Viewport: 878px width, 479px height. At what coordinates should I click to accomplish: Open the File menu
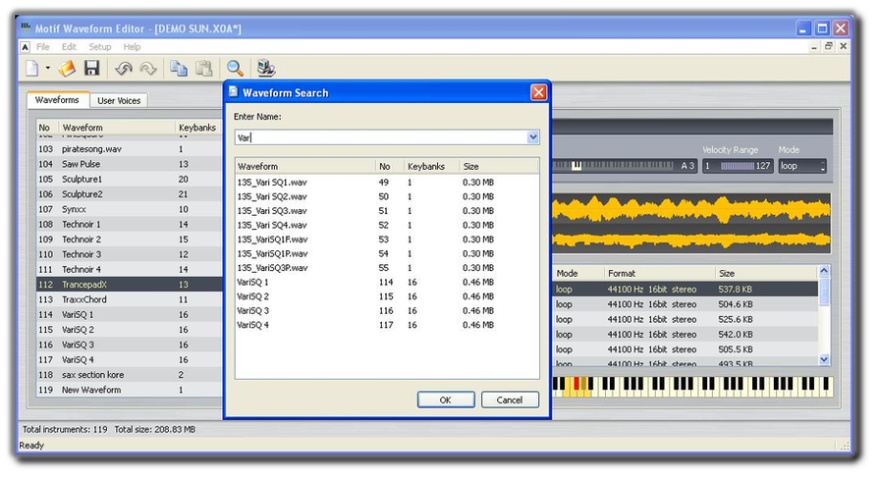pyautogui.click(x=43, y=47)
